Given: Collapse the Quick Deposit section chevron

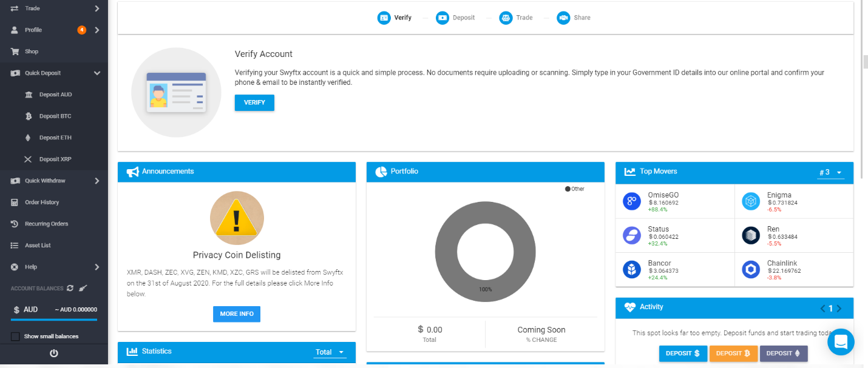Looking at the screenshot, I should pos(97,73).
